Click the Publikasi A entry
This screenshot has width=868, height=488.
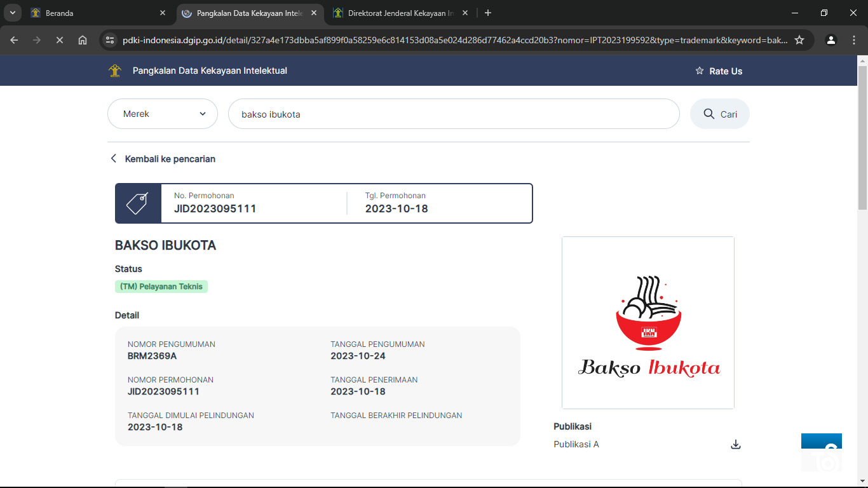[576, 444]
